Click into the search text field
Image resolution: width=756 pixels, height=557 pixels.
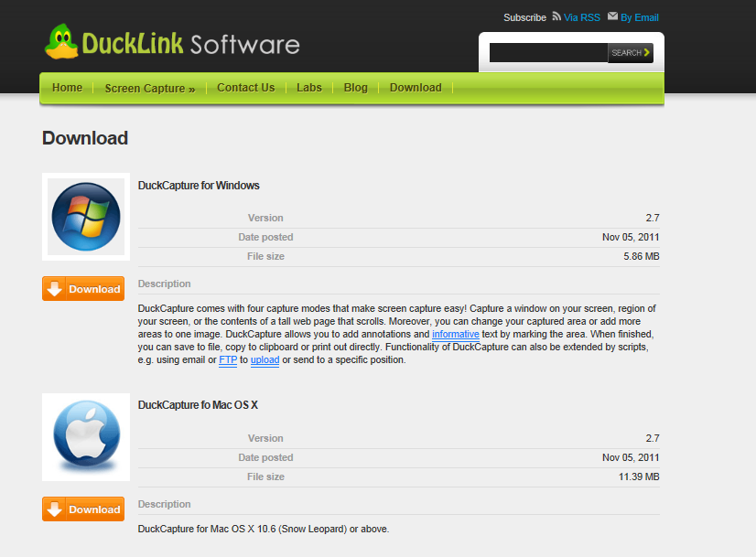point(548,53)
